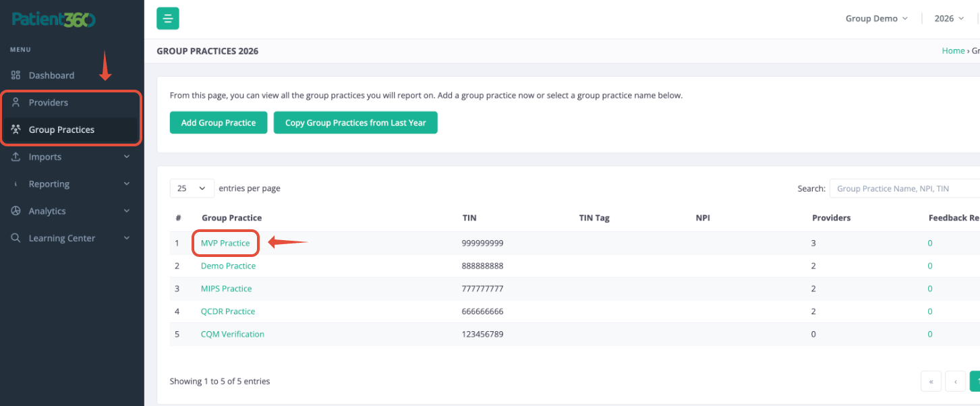The height and width of the screenshot is (406, 980).
Task: Expand the Learning Center submenu chevron
Action: coord(127,238)
